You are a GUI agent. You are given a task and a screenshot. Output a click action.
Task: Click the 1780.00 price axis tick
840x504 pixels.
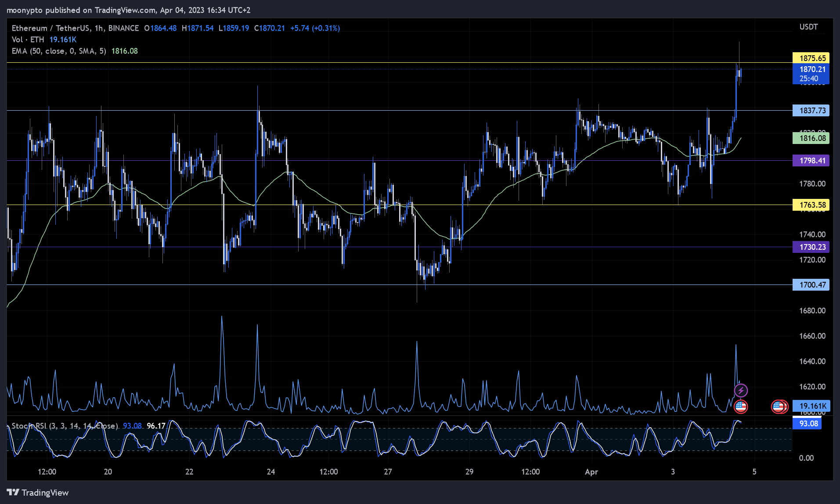click(812, 184)
